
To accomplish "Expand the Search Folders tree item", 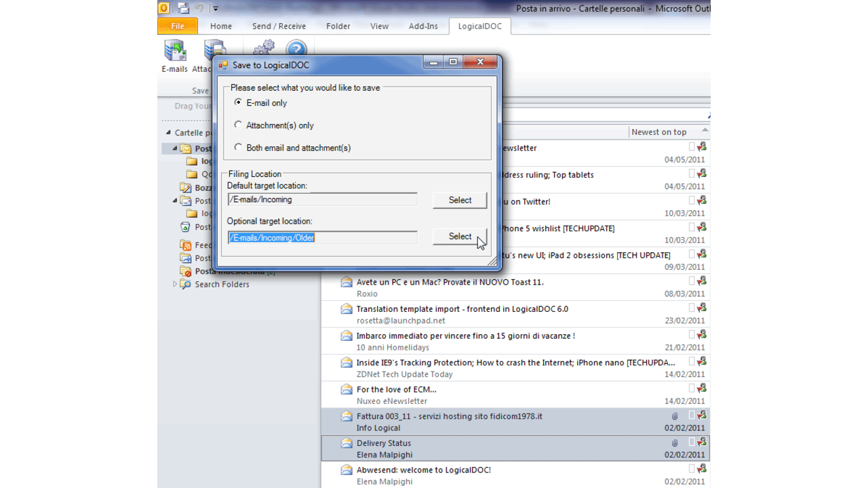I will [x=175, y=284].
